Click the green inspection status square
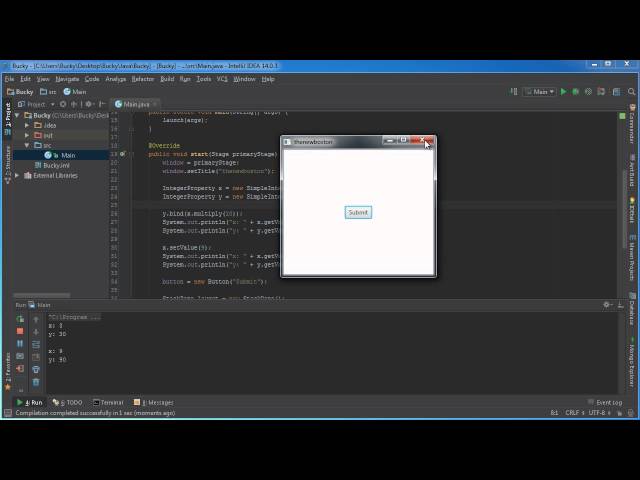Image resolution: width=640 pixels, height=480 pixels. click(x=622, y=116)
